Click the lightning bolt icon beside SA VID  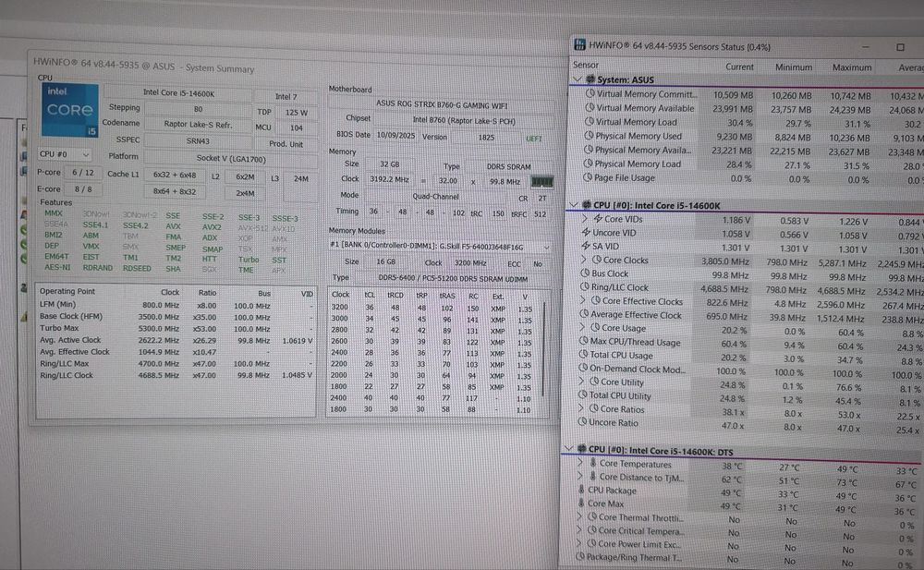[586, 246]
